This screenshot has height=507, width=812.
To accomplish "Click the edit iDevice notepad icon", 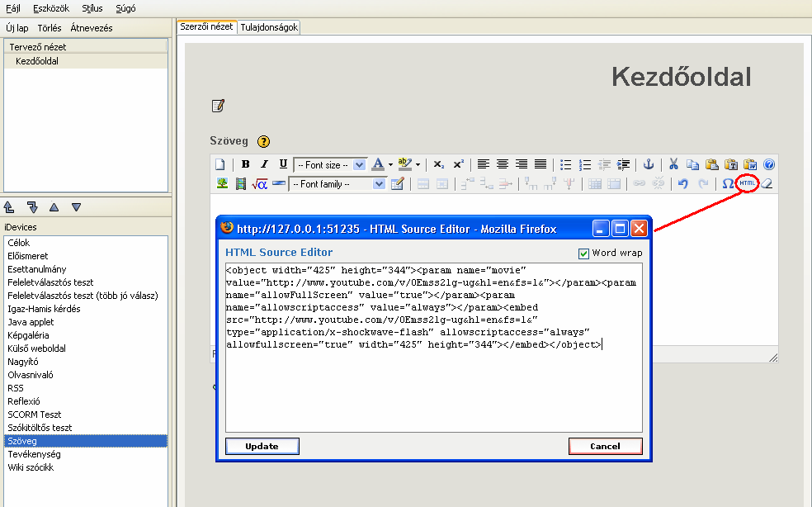I will [218, 106].
